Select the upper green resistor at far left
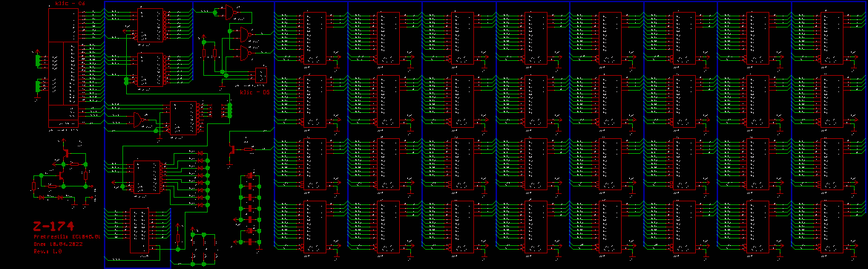The width and height of the screenshot is (868, 269). [x=38, y=60]
